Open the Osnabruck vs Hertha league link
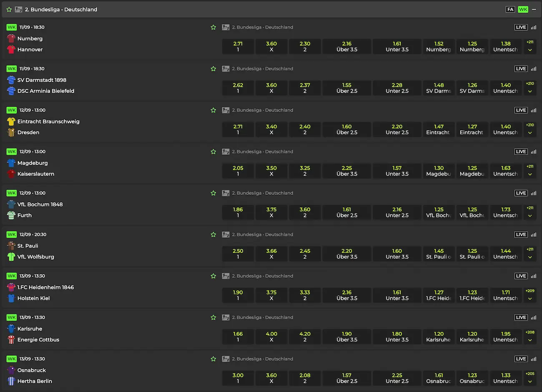 263,359
